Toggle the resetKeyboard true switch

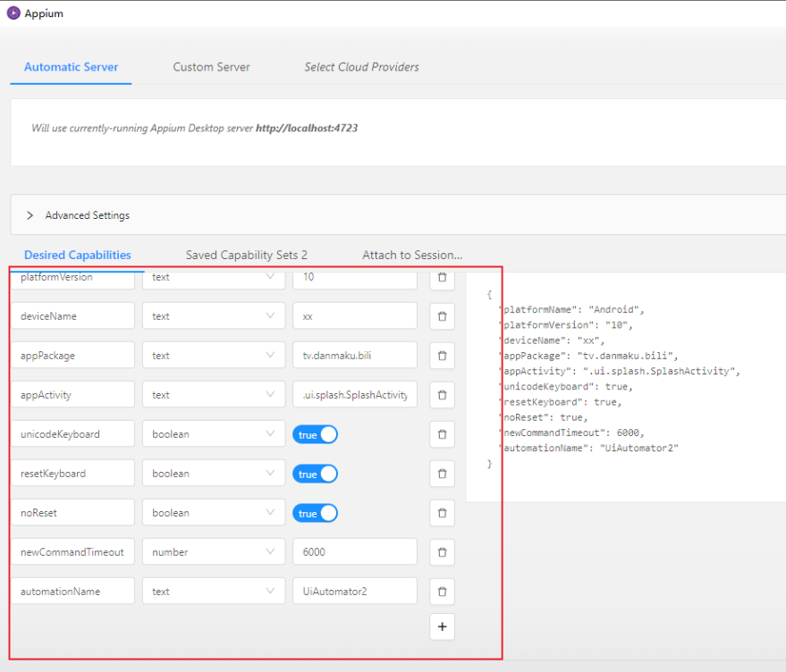coord(316,474)
